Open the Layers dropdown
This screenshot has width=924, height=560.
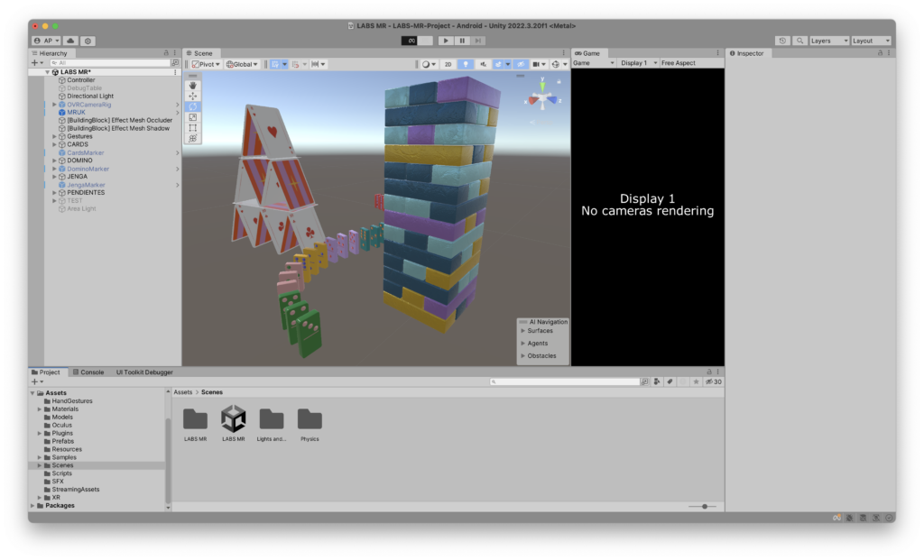pyautogui.click(x=828, y=41)
